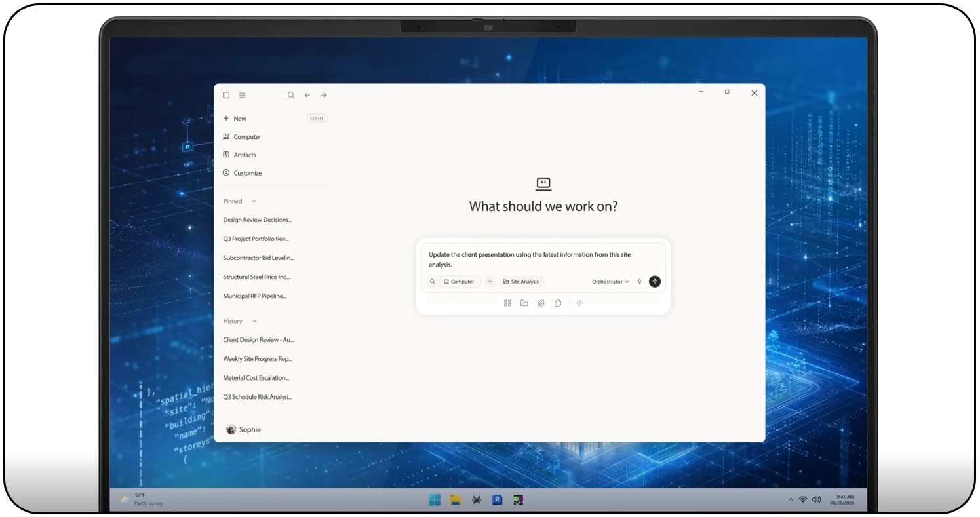This screenshot has width=980, height=517.
Task: Open the Orchestrator model dropdown
Action: point(610,282)
